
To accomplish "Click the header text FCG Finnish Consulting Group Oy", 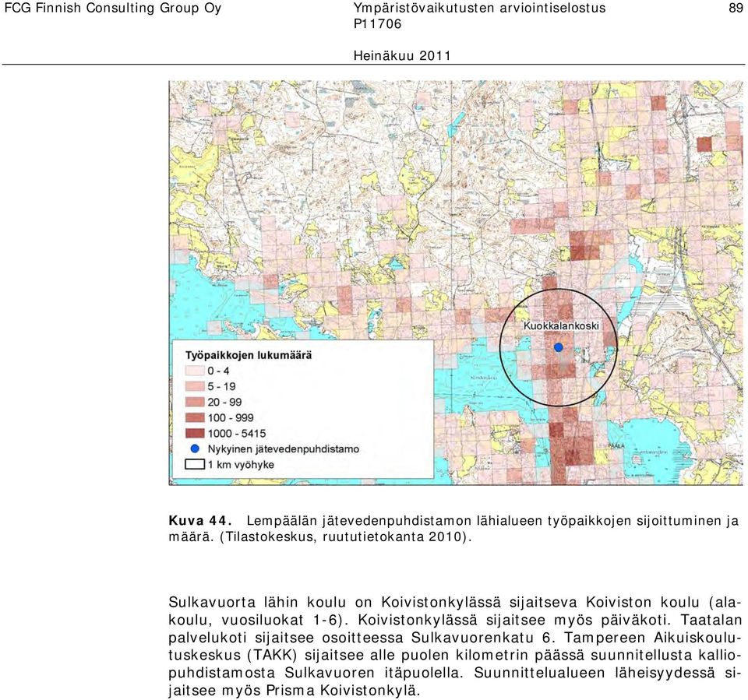I will pos(113,8).
